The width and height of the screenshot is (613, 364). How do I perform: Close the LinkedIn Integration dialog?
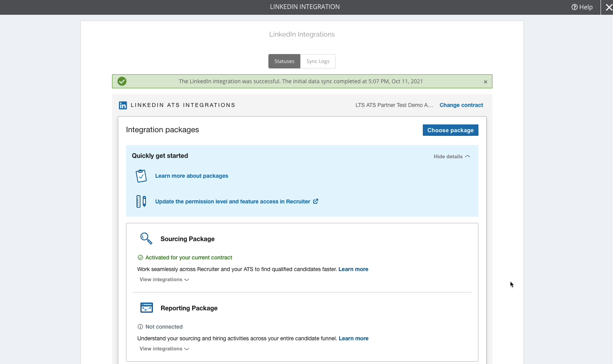[x=609, y=7]
